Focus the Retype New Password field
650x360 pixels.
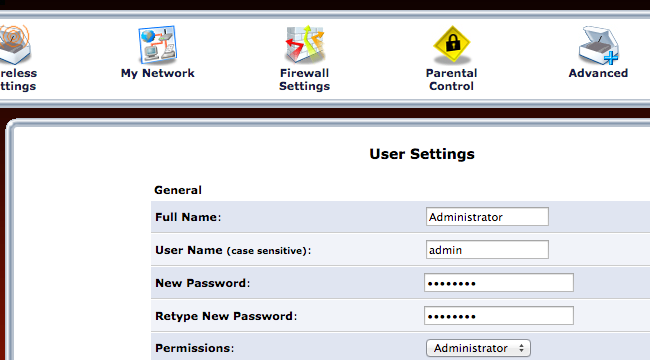(499, 316)
